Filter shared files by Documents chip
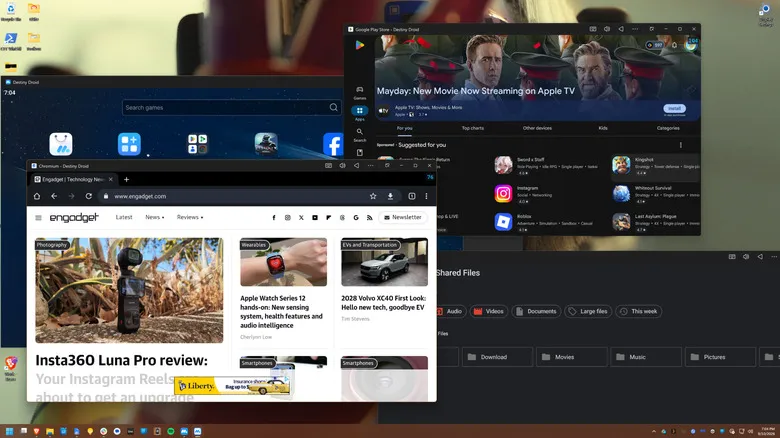This screenshot has width=780, height=438. tap(536, 311)
